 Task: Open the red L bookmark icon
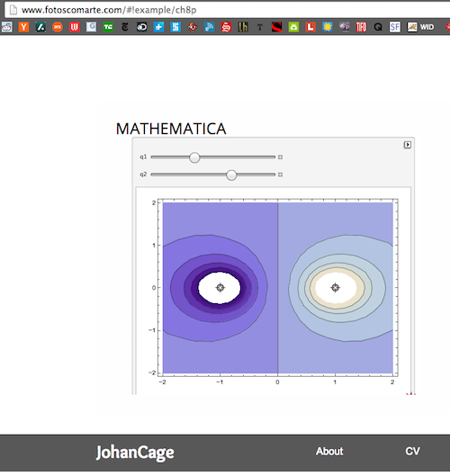pyautogui.click(x=310, y=27)
